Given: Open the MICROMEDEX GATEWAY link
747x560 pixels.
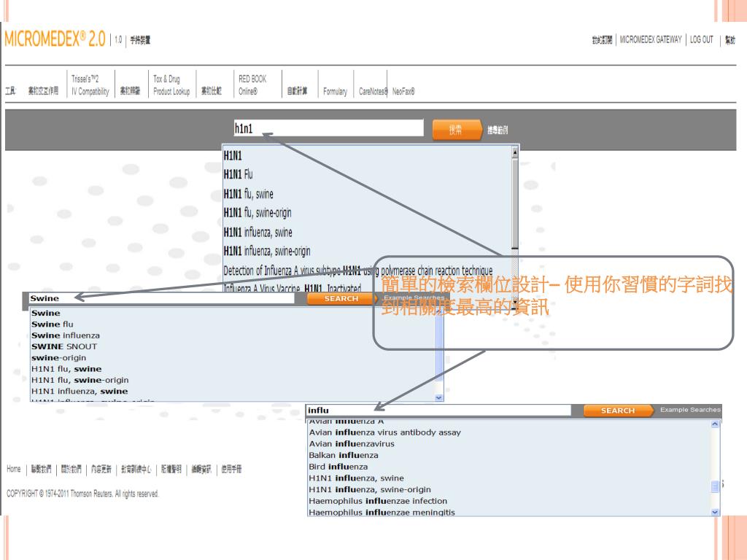Looking at the screenshot, I should (650, 39).
